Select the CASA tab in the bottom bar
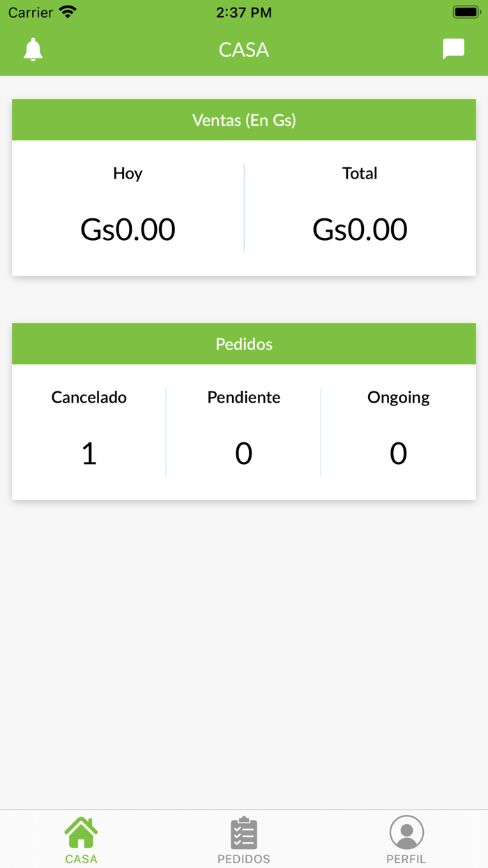Image resolution: width=488 pixels, height=868 pixels. 81,839
